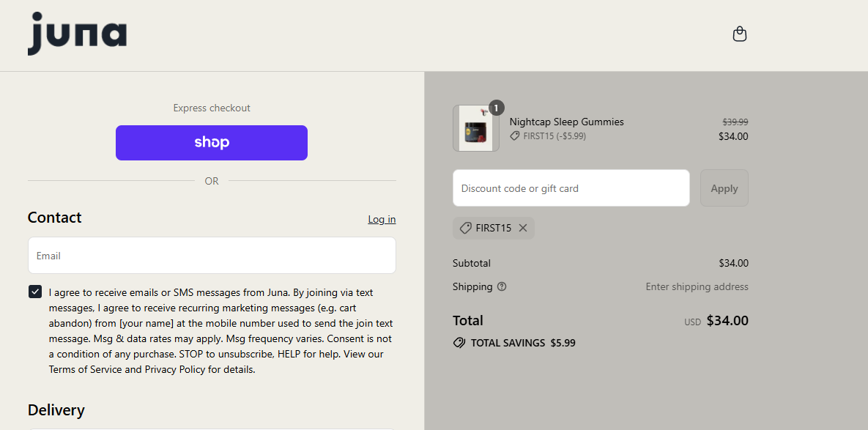Viewport: 868px width, 430px height.
Task: Open the Log in link
Action: 381,219
